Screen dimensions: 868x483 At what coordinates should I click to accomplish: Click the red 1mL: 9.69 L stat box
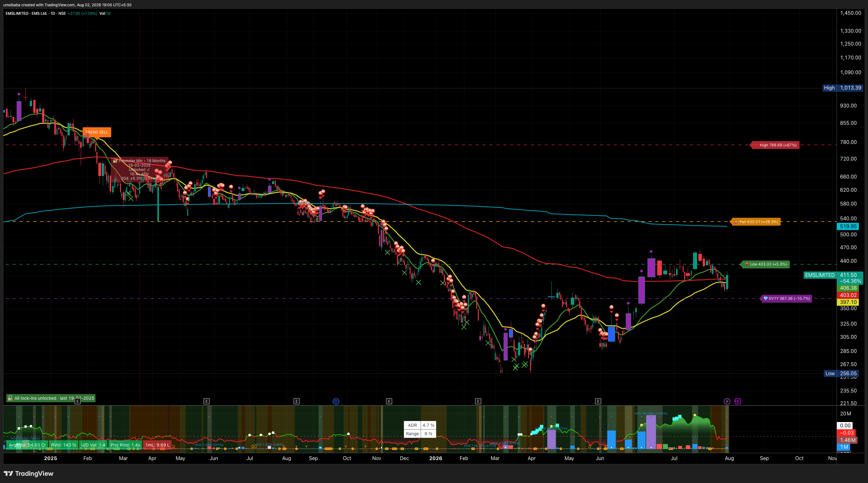coord(157,445)
